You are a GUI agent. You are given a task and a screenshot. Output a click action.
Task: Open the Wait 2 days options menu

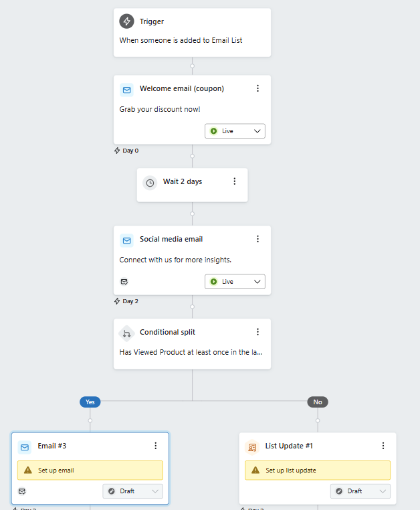(x=235, y=181)
